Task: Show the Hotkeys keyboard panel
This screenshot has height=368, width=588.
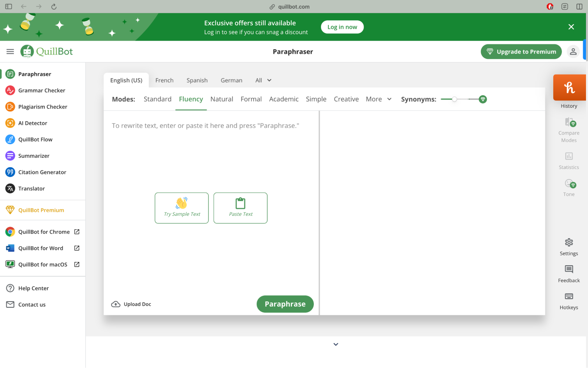Action: point(569,301)
